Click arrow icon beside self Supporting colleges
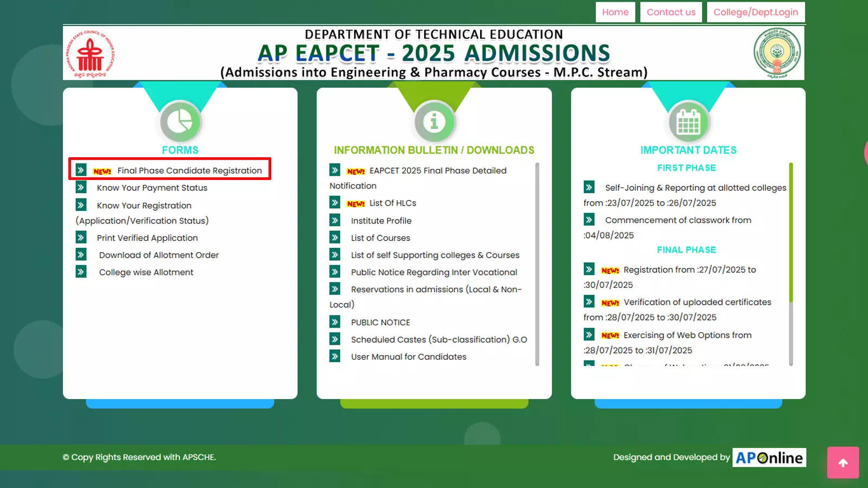Viewport: 868px width, 488px height. pos(335,255)
